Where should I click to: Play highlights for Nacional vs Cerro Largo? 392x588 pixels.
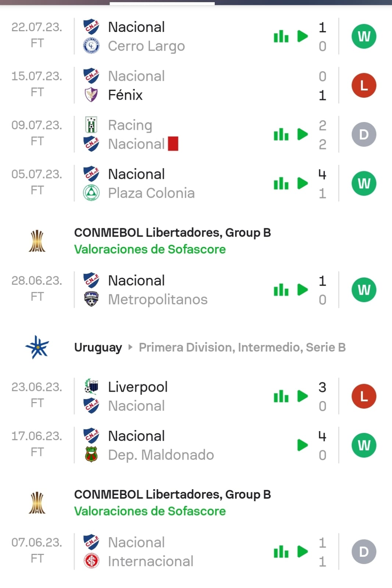[302, 36]
